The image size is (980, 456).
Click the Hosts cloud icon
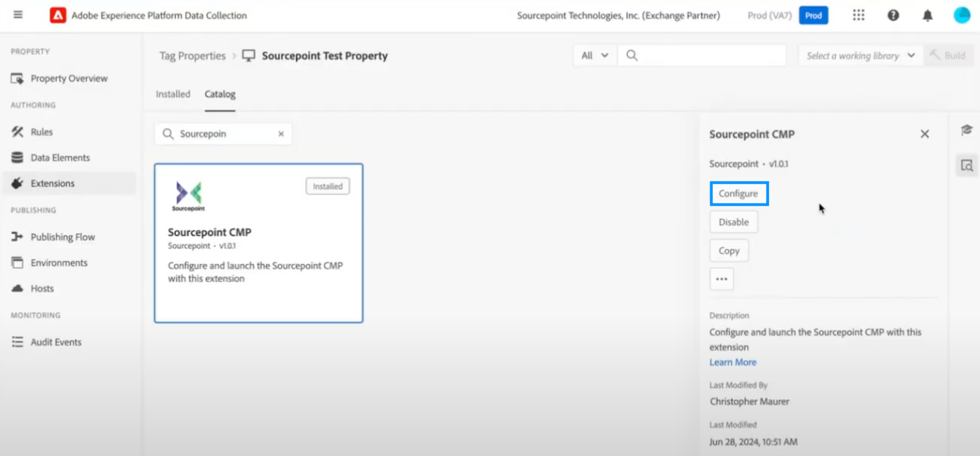coord(17,289)
